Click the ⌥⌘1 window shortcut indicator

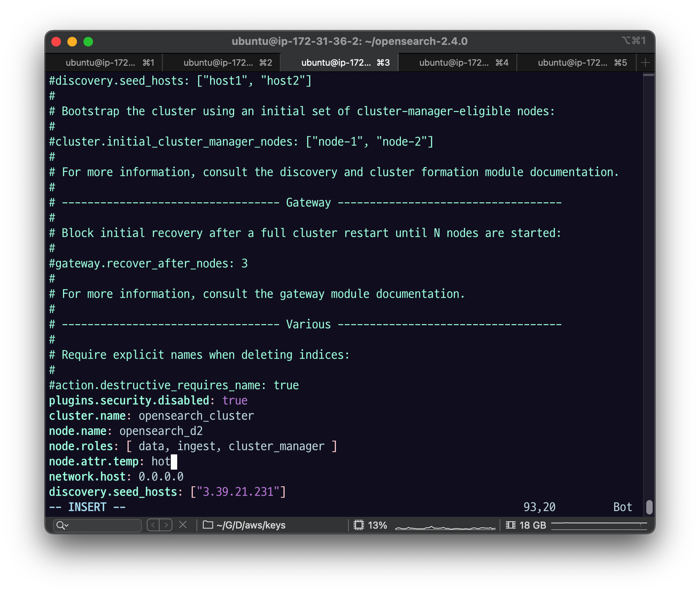(x=634, y=40)
